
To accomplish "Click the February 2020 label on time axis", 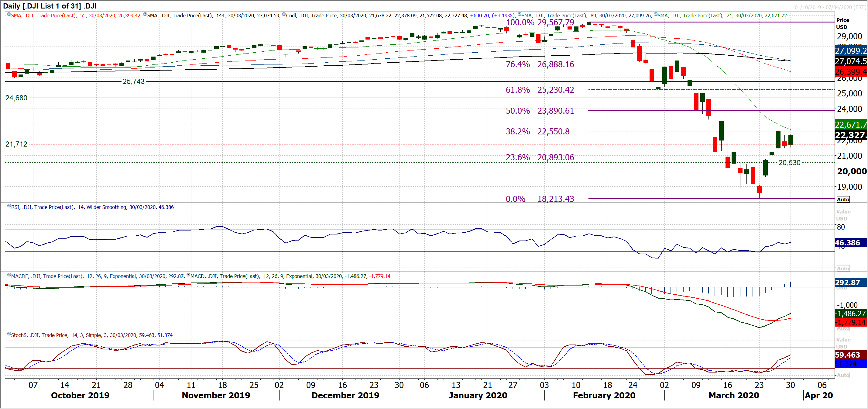I will click(604, 396).
